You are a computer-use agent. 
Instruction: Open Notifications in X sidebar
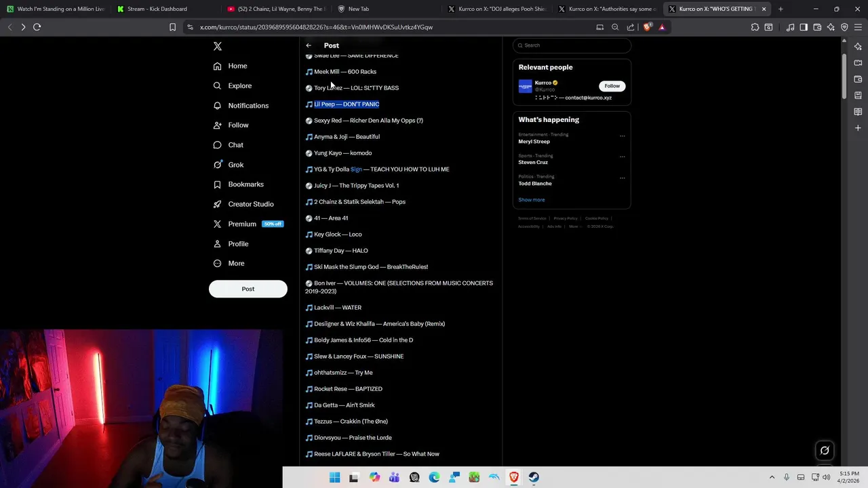click(241, 106)
